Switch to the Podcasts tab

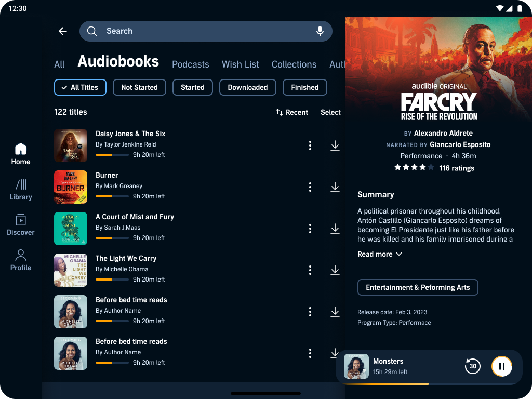pos(190,64)
